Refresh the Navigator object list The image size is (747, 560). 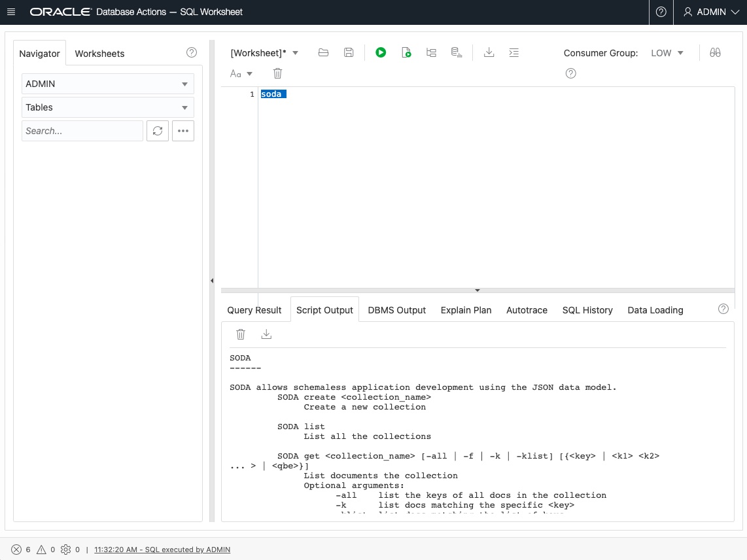click(x=158, y=131)
